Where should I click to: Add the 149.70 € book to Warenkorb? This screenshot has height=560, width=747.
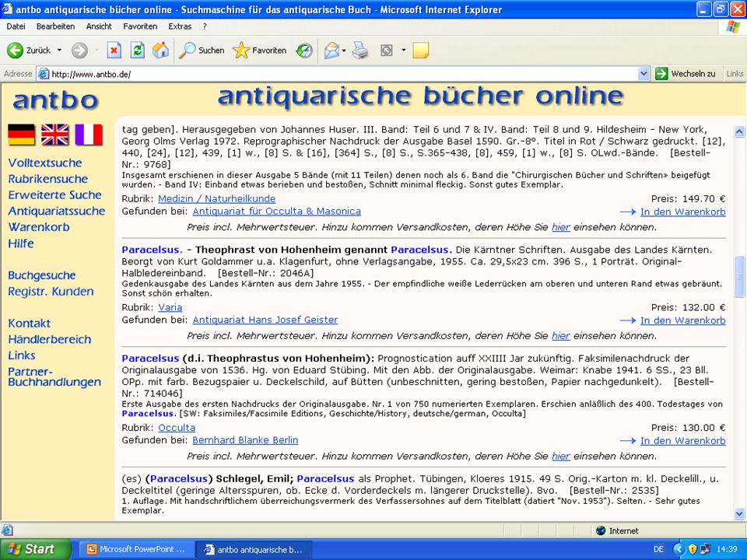[682, 212]
